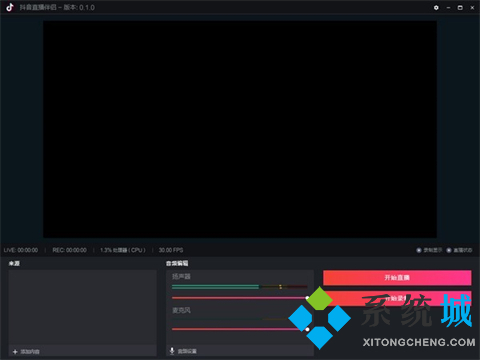
Task: Click the 开始直播 start live button
Action: [397, 278]
